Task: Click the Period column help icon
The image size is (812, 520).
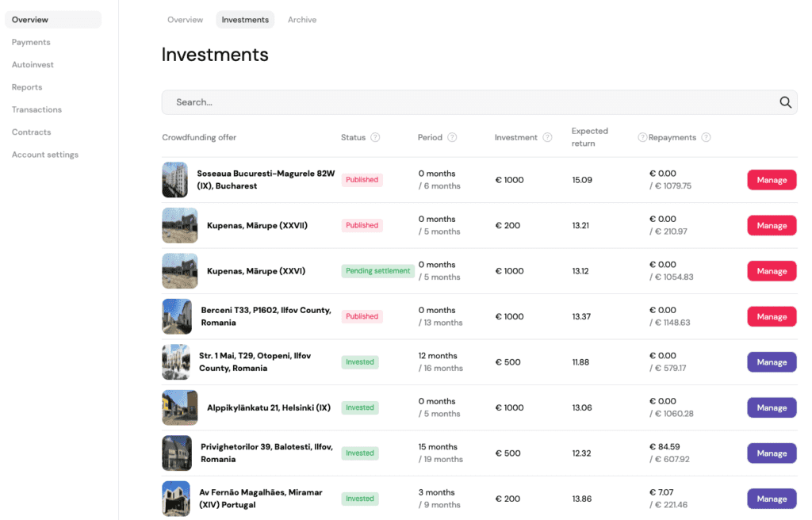Action: pos(452,137)
